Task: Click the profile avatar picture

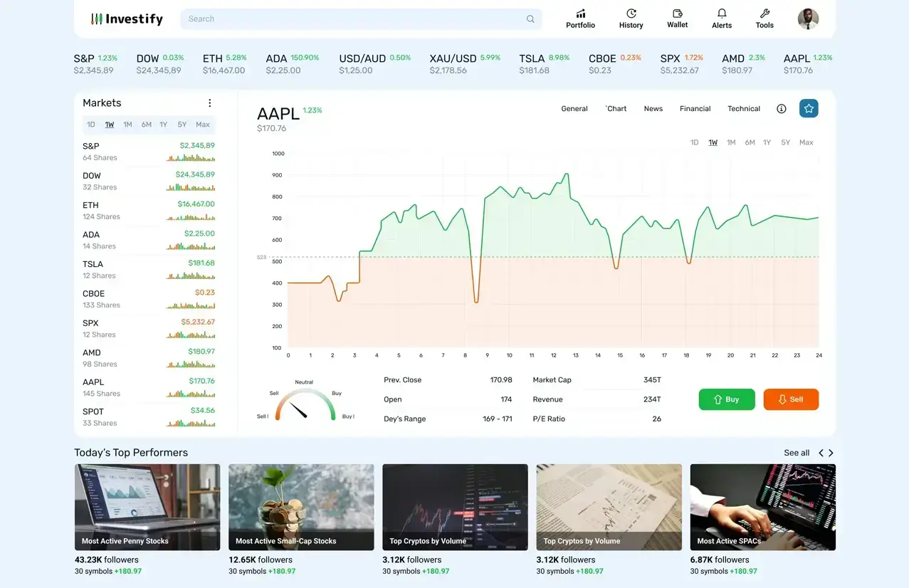Action: tap(807, 19)
